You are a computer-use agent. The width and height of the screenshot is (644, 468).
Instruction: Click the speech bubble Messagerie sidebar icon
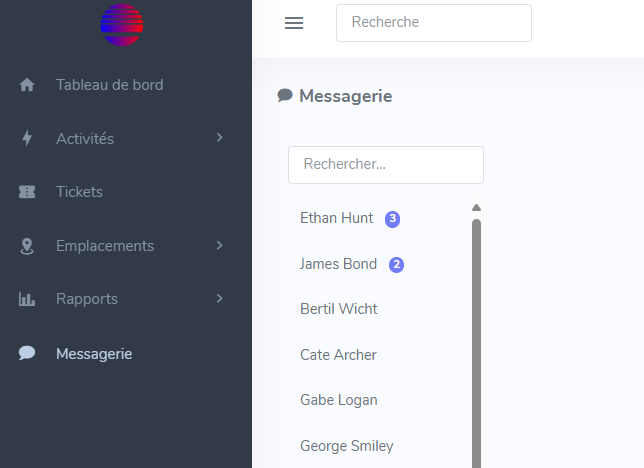27,353
